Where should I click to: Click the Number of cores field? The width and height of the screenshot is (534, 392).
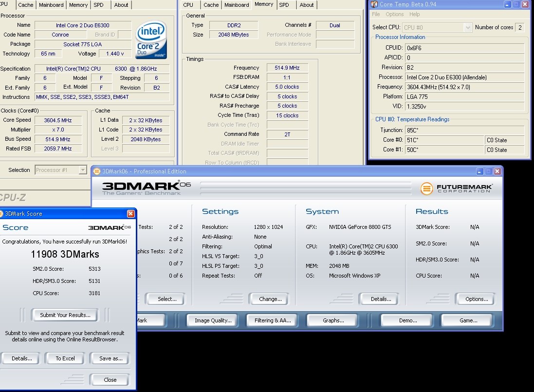click(x=520, y=27)
